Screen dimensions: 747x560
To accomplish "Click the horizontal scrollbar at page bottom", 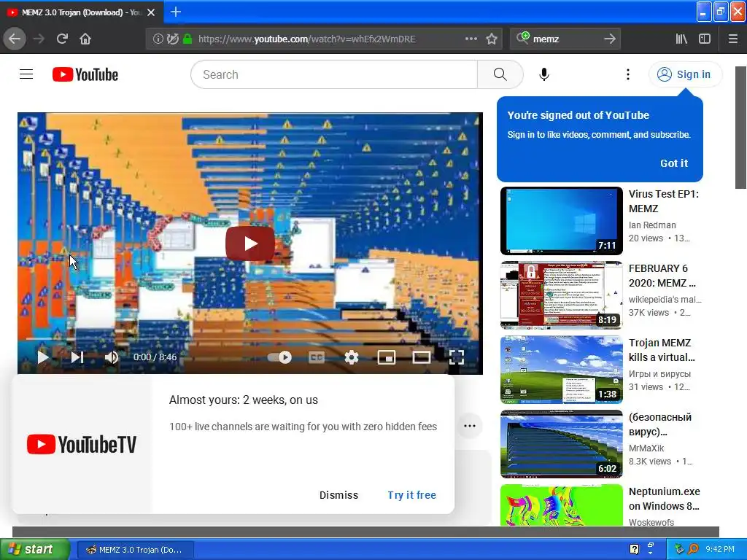I will coord(365,532).
